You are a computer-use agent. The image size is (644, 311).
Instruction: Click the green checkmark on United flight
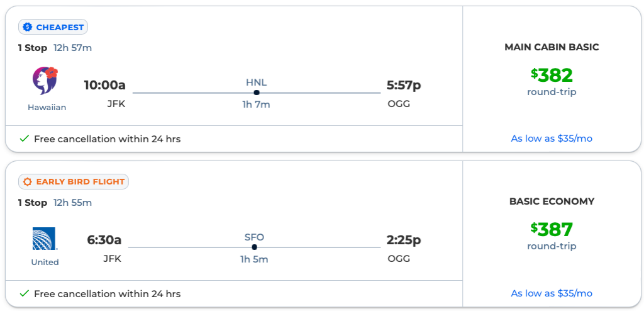tap(25, 293)
